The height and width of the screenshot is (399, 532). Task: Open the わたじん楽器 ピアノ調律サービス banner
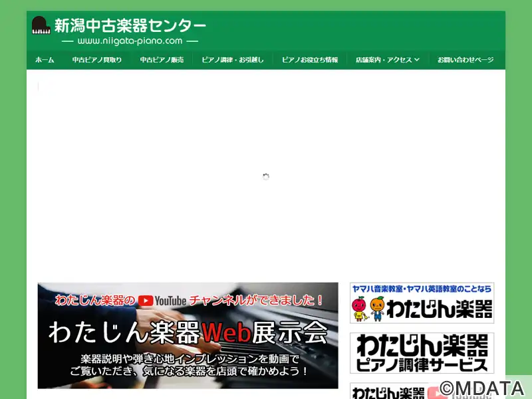point(422,353)
